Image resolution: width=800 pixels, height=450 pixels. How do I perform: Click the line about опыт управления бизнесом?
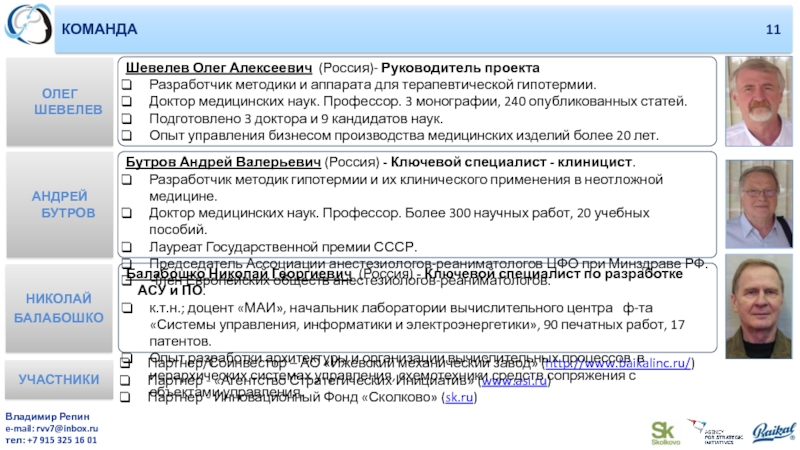(x=404, y=135)
